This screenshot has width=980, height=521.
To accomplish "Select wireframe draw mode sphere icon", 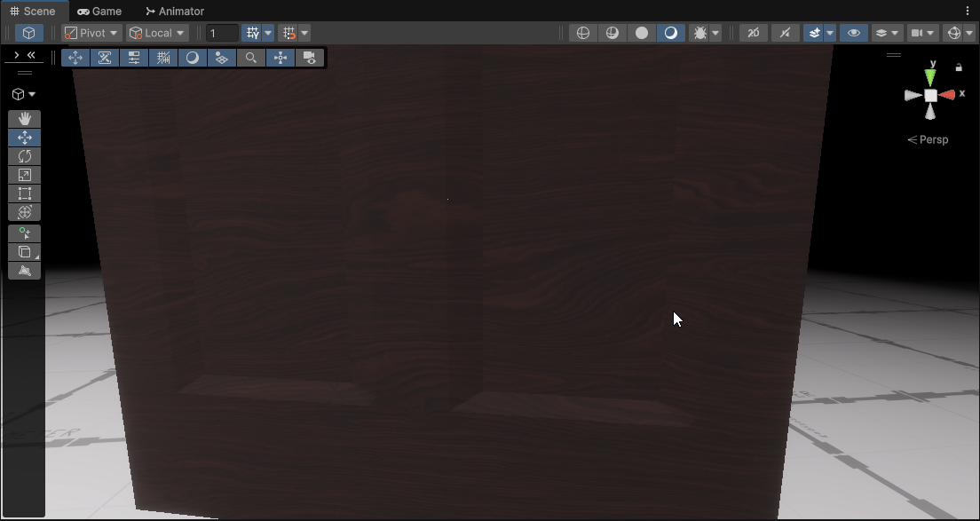I will click(x=583, y=33).
